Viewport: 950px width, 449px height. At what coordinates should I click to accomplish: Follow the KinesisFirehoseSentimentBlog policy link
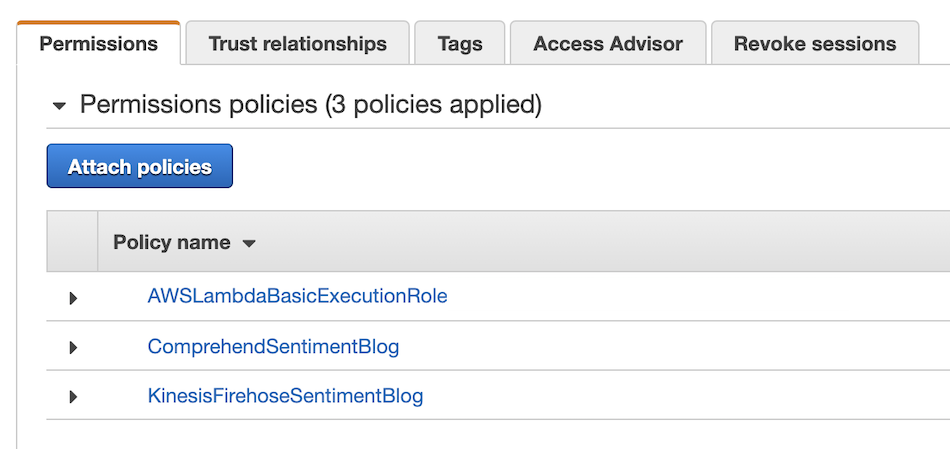[x=285, y=396]
